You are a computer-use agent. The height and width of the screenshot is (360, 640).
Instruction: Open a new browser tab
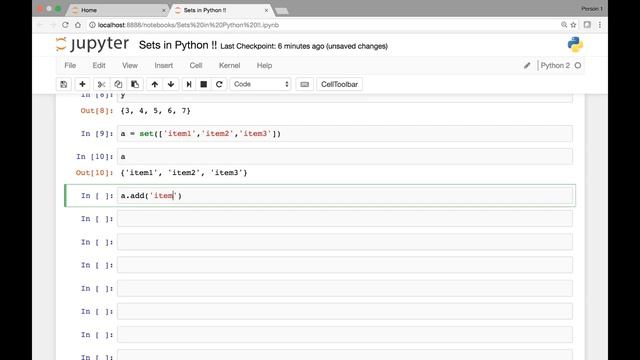point(282,11)
